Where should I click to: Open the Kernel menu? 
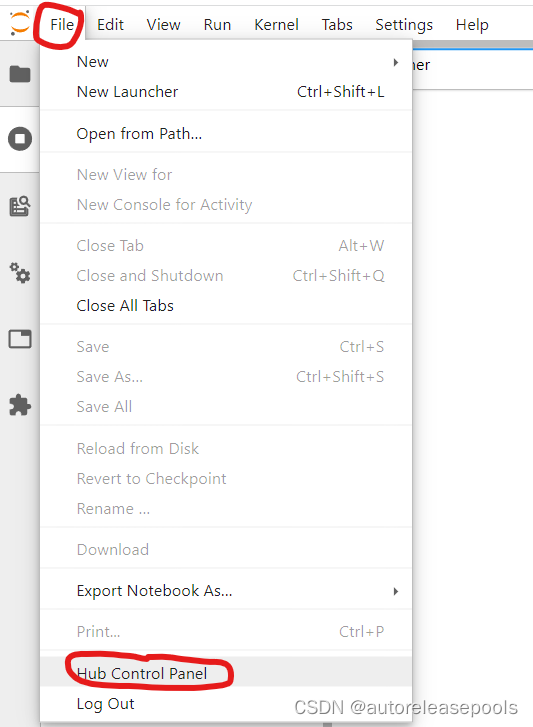pyautogui.click(x=276, y=25)
